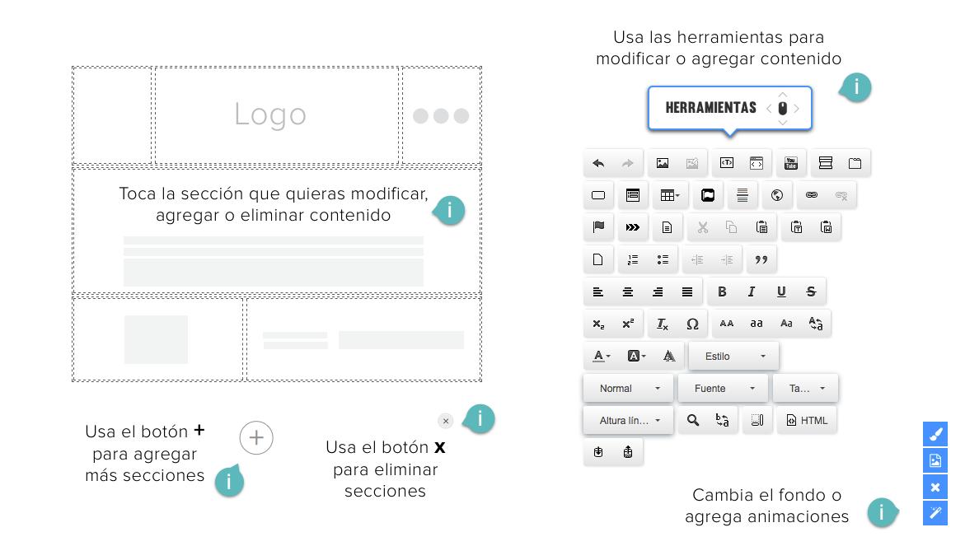
Task: Toggle underline text formatting
Action: tap(781, 292)
